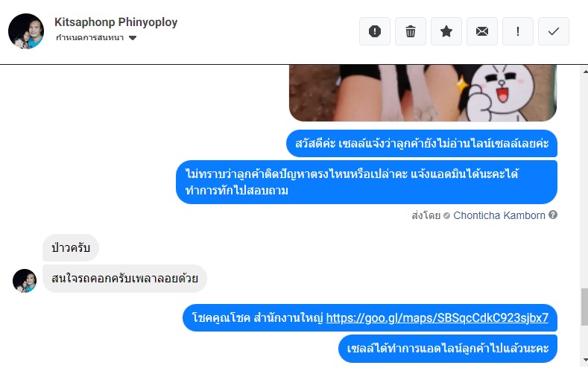The width and height of the screenshot is (588, 374).
Task: Delete conversation using the trash icon
Action: click(410, 31)
